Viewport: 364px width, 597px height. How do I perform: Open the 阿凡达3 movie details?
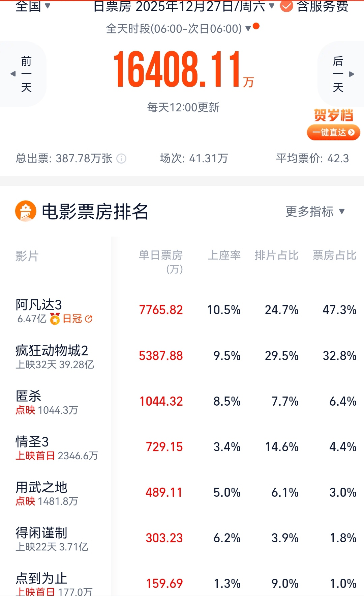click(39, 305)
